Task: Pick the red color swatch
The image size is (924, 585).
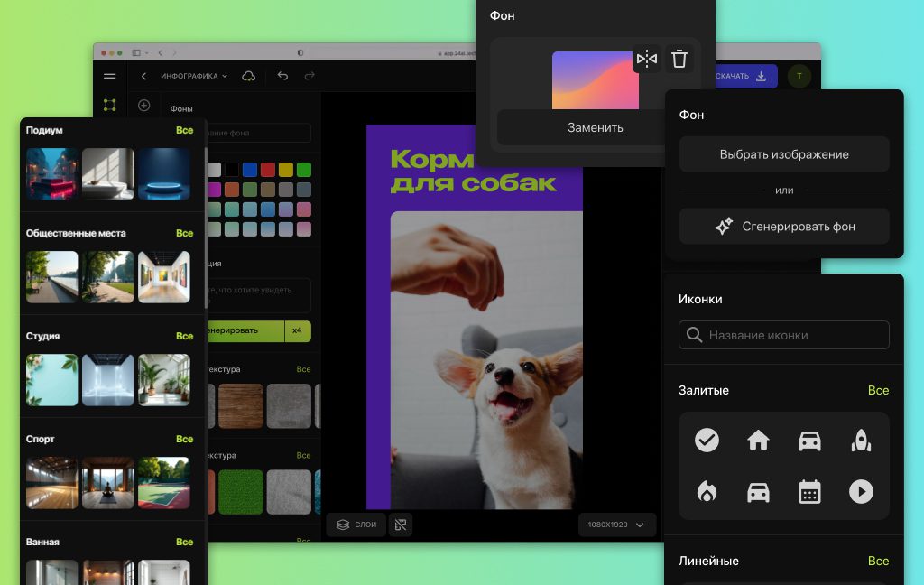Action: (268, 170)
